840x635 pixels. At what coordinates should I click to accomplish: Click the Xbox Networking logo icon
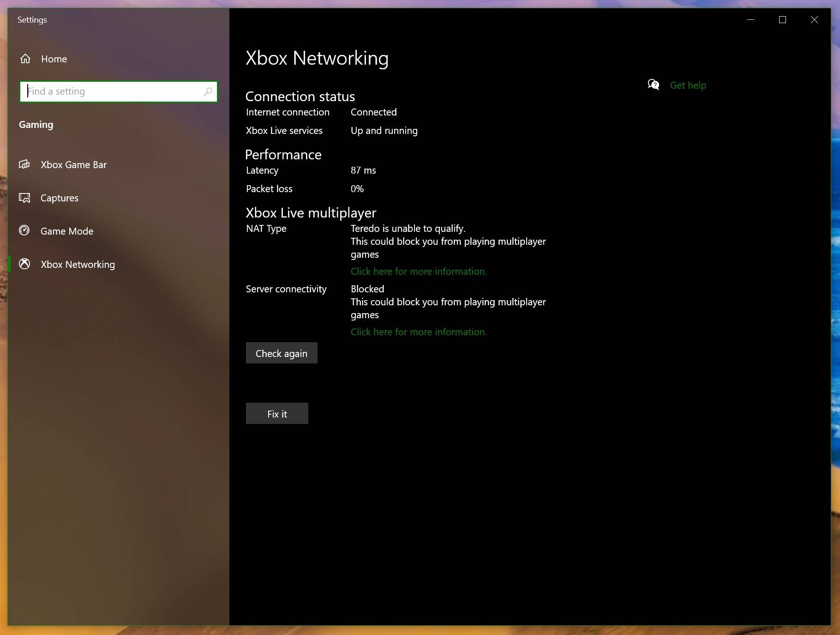[x=24, y=264]
